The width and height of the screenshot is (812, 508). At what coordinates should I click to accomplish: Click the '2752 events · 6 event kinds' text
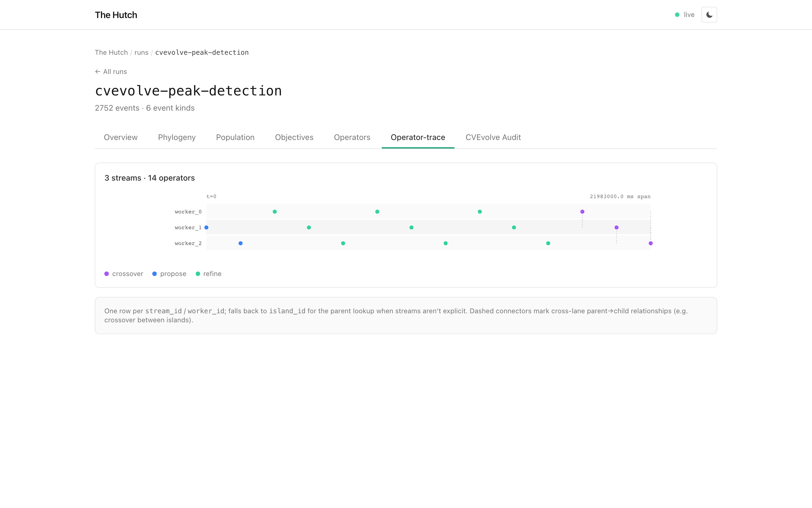click(145, 108)
